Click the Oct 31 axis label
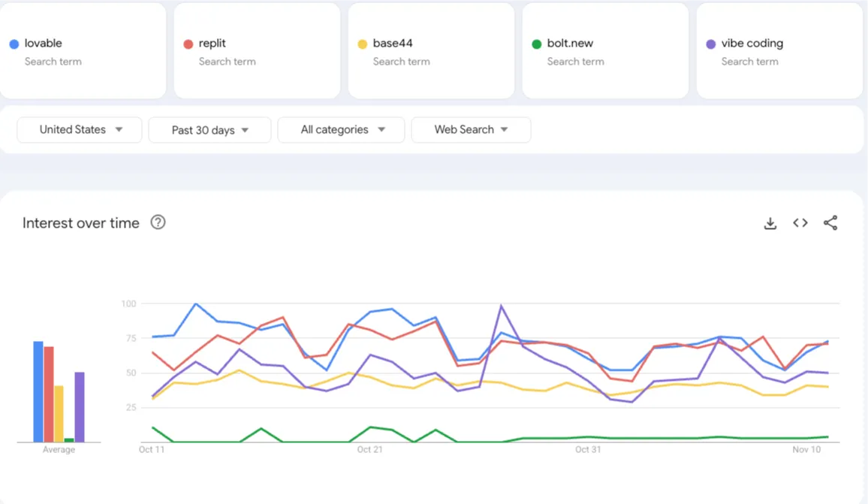The height and width of the screenshot is (504, 868). [588, 449]
